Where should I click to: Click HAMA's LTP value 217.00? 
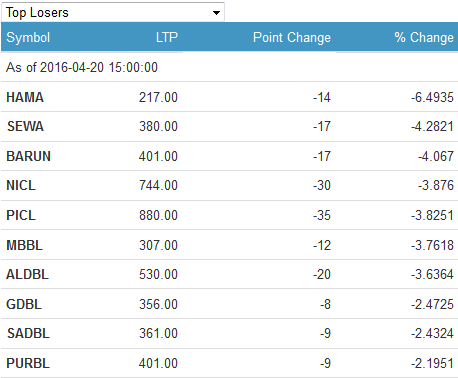pos(158,97)
